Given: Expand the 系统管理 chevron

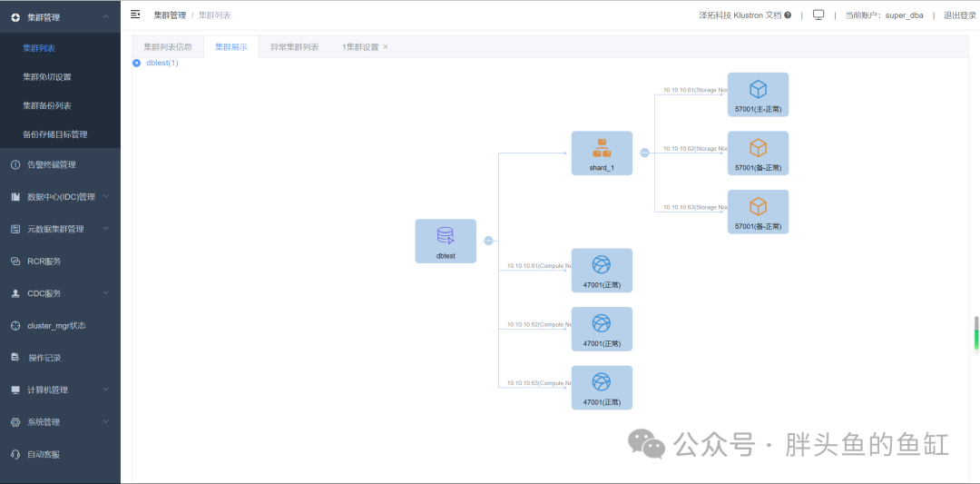Looking at the screenshot, I should pyautogui.click(x=106, y=422).
